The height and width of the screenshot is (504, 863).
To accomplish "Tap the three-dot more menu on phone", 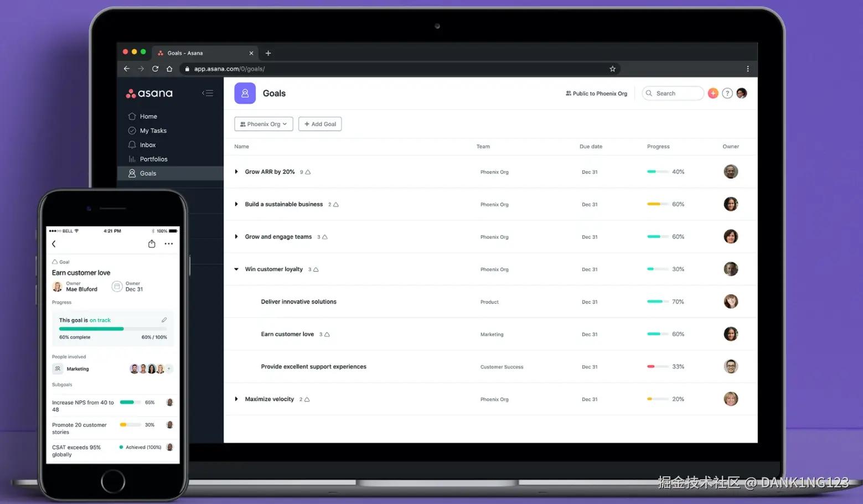I will point(169,244).
